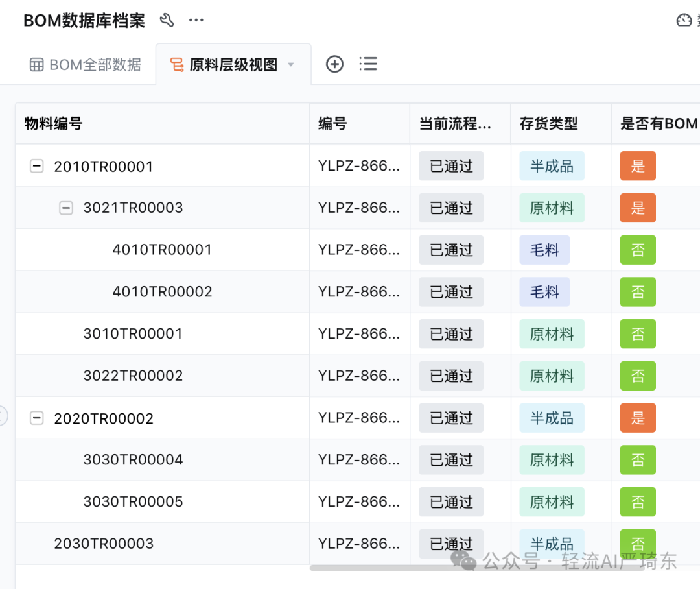This screenshot has width=700, height=589.
Task: Open the view list icon next to plus
Action: 368,64
